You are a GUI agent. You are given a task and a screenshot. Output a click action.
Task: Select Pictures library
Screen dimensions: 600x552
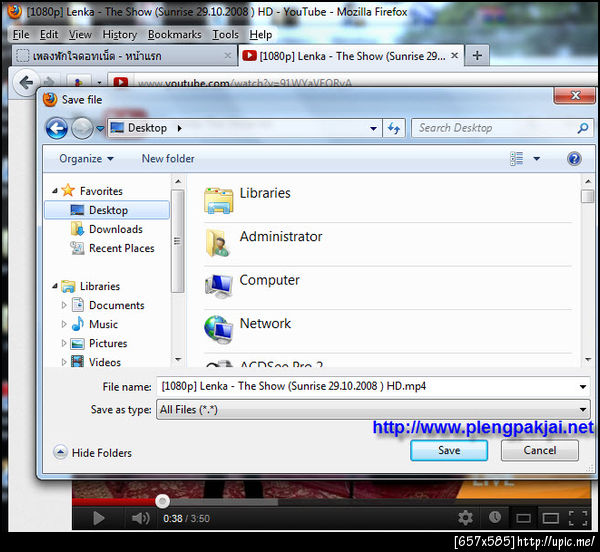(99, 343)
